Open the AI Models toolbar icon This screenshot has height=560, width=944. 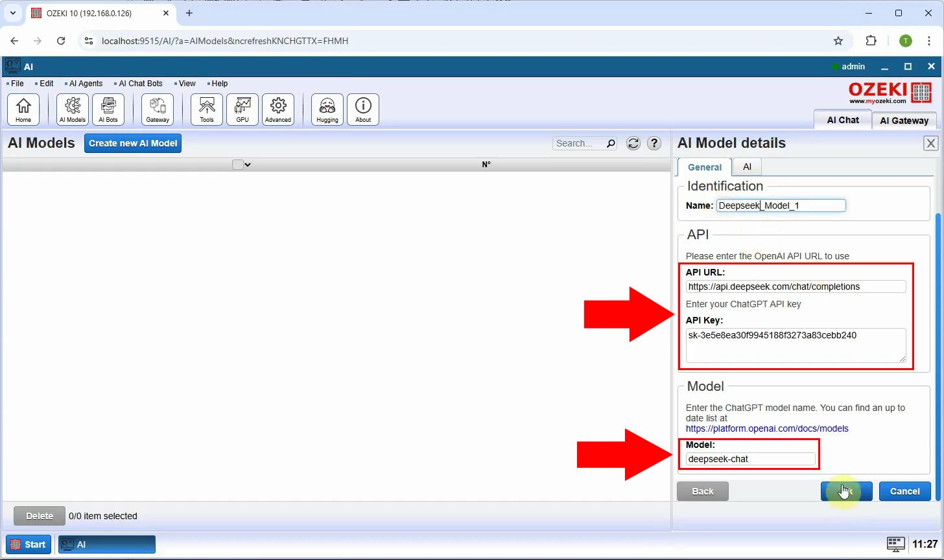tap(73, 110)
